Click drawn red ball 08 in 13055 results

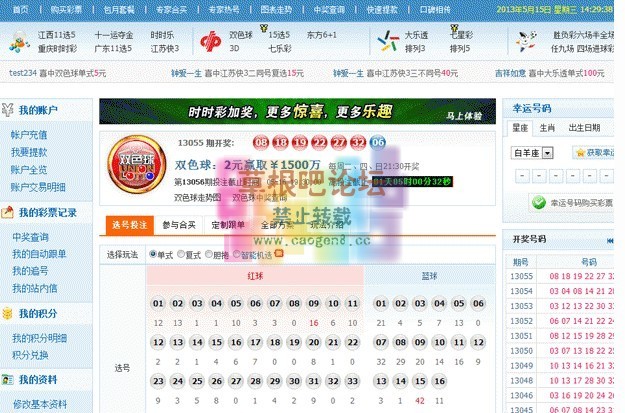tap(261, 142)
